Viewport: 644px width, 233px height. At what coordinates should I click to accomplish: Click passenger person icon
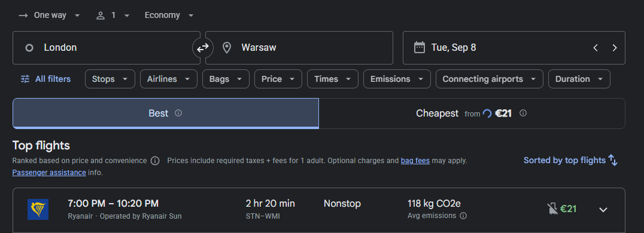click(x=100, y=16)
